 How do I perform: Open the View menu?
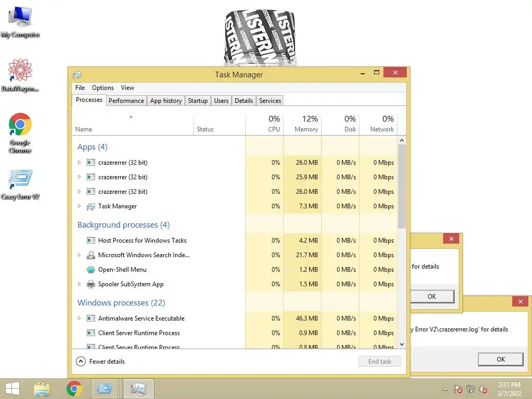[x=128, y=88]
